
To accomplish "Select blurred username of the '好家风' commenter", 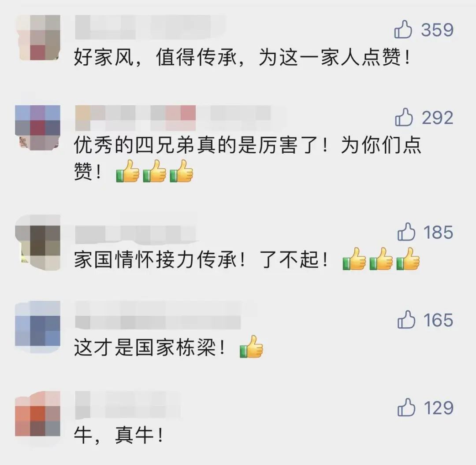I will (150, 27).
